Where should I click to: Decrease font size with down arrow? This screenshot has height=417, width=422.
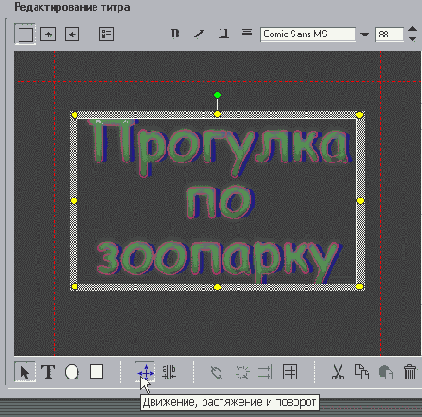tap(413, 39)
